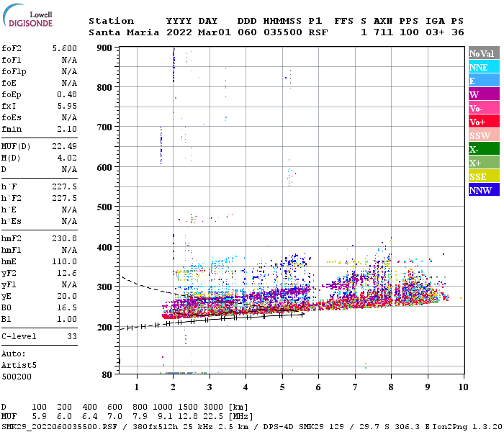Select the SSE legend swatch

pos(484,176)
